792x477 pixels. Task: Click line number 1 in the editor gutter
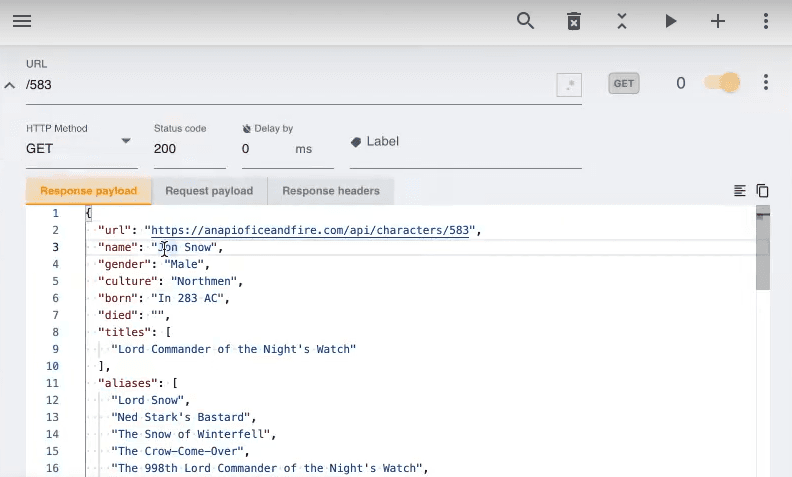point(56,213)
